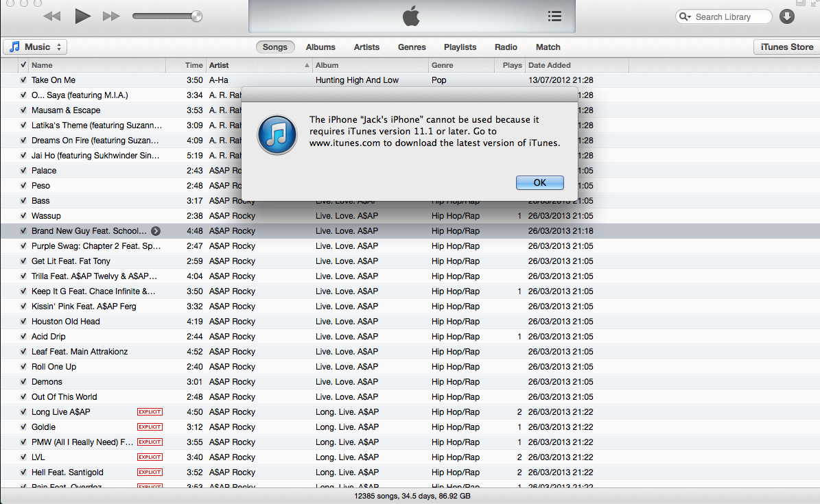The width and height of the screenshot is (820, 504).
Task: Click Long. Live. A$AP album on LVL row
Action: (x=347, y=457)
